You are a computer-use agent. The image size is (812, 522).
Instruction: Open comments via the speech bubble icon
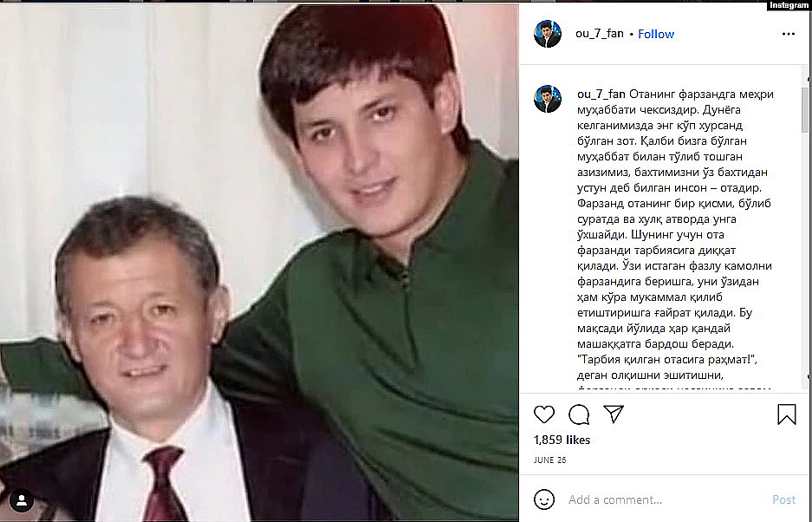578,414
